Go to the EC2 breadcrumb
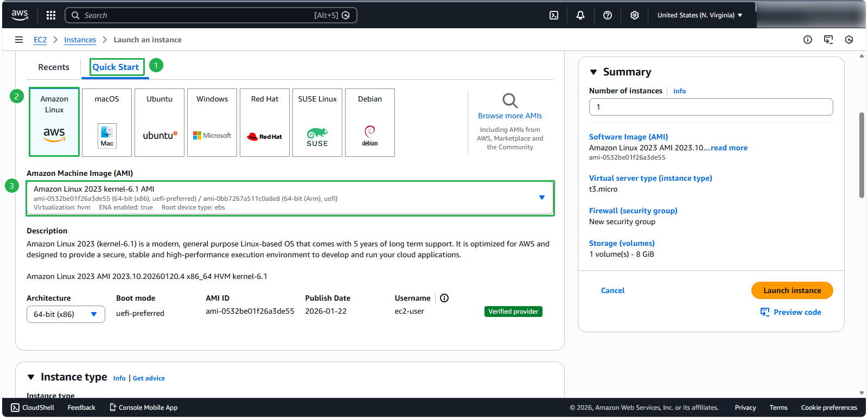The height and width of the screenshot is (419, 868). [40, 40]
